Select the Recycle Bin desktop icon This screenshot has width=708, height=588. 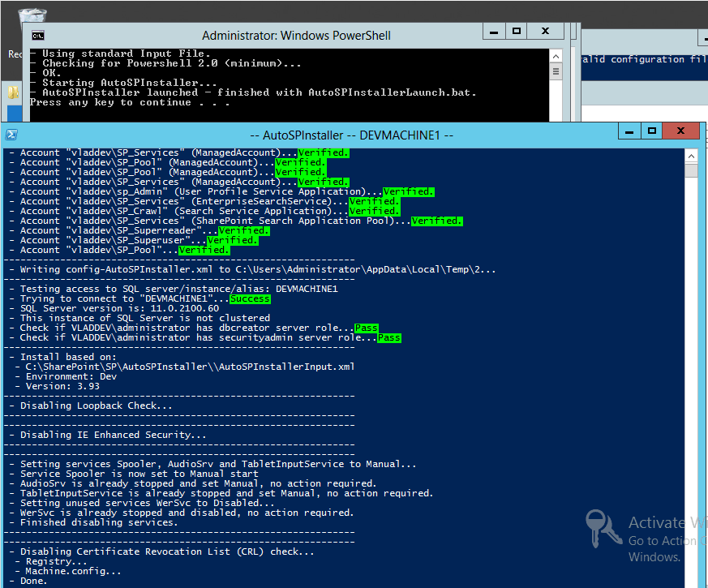(32, 16)
